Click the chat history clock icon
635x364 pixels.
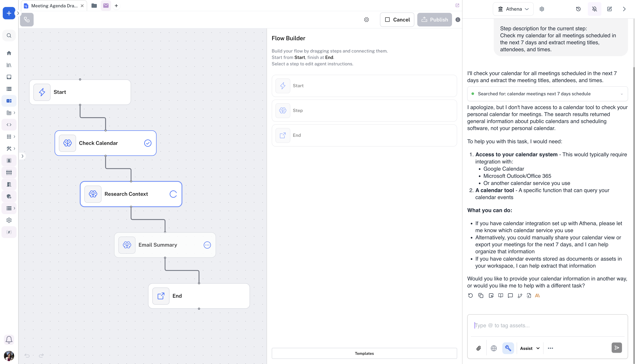pyautogui.click(x=578, y=9)
